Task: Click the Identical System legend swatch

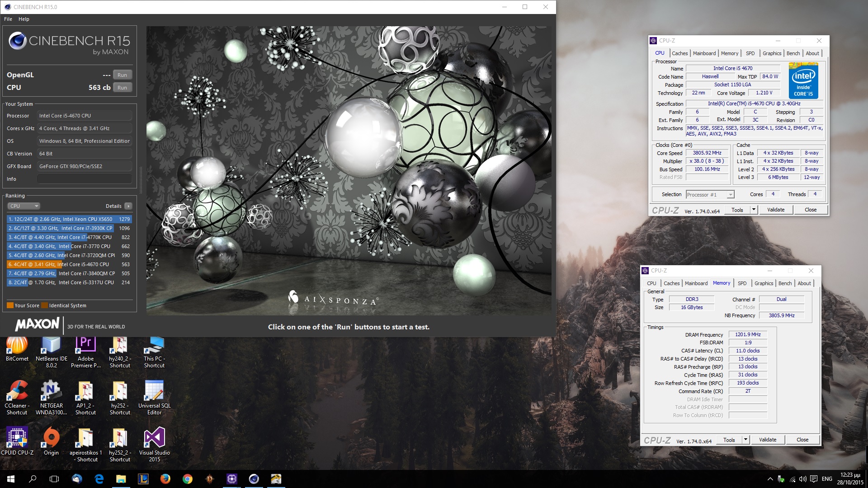Action: tap(44, 305)
